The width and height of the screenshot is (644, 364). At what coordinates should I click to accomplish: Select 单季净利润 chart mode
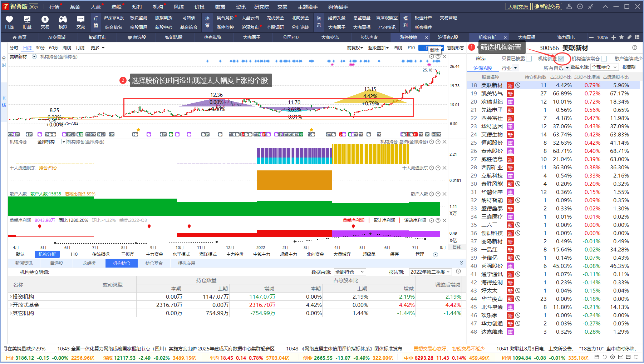[353, 220]
